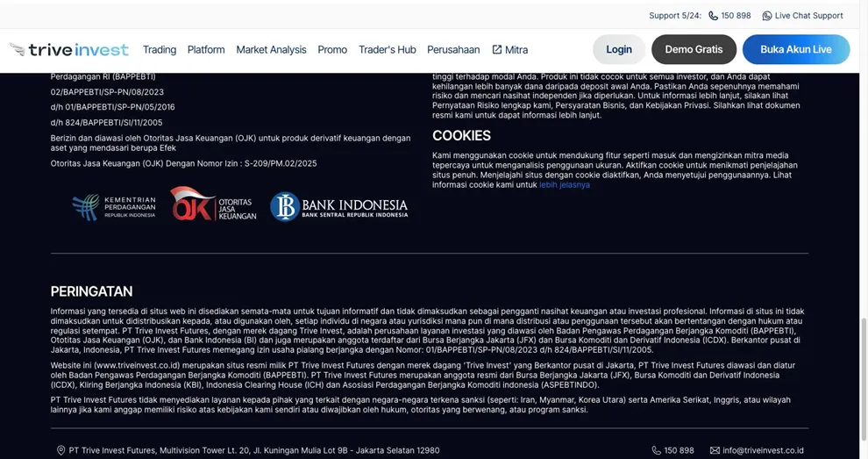The height and width of the screenshot is (459, 868).
Task: Open the Perusahaan menu
Action: 453,49
